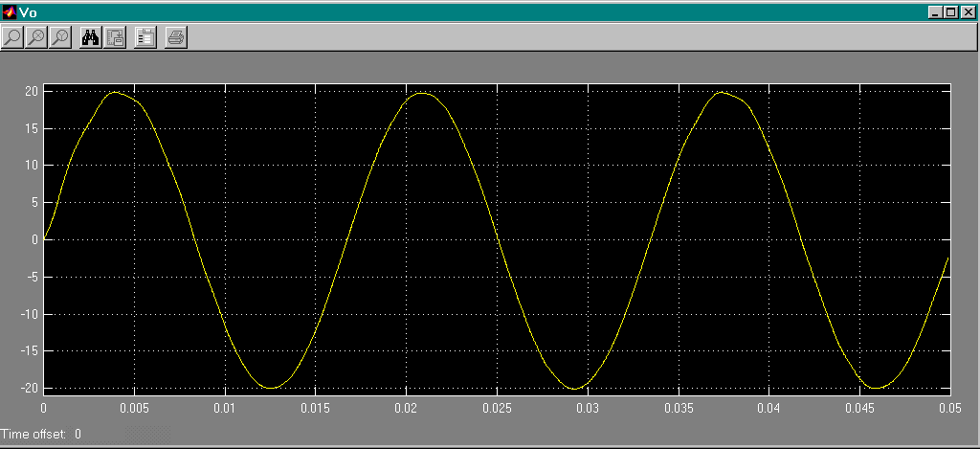The width and height of the screenshot is (980, 449).
Task: Click the x-axis tick label 0.025
Action: [497, 409]
